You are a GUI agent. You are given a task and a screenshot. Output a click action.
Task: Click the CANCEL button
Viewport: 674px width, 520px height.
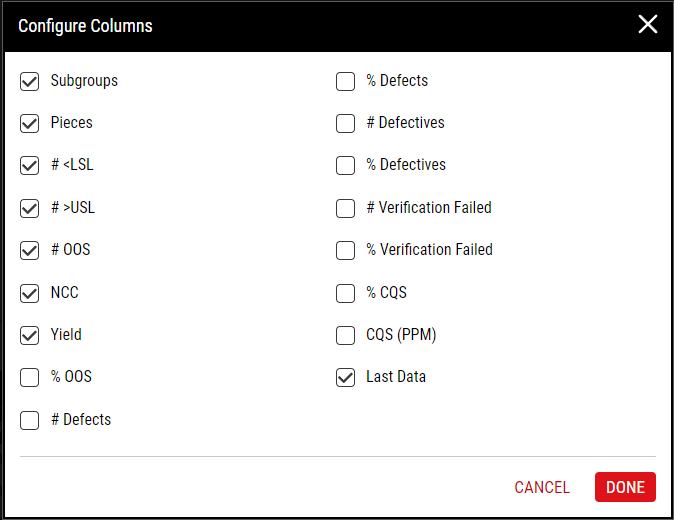tap(542, 487)
